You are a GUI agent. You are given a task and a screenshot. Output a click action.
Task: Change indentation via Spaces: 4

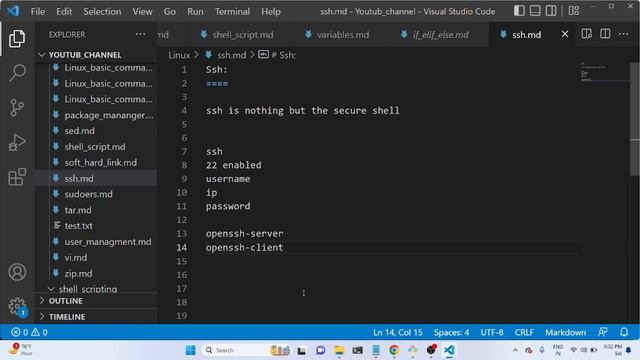(451, 332)
